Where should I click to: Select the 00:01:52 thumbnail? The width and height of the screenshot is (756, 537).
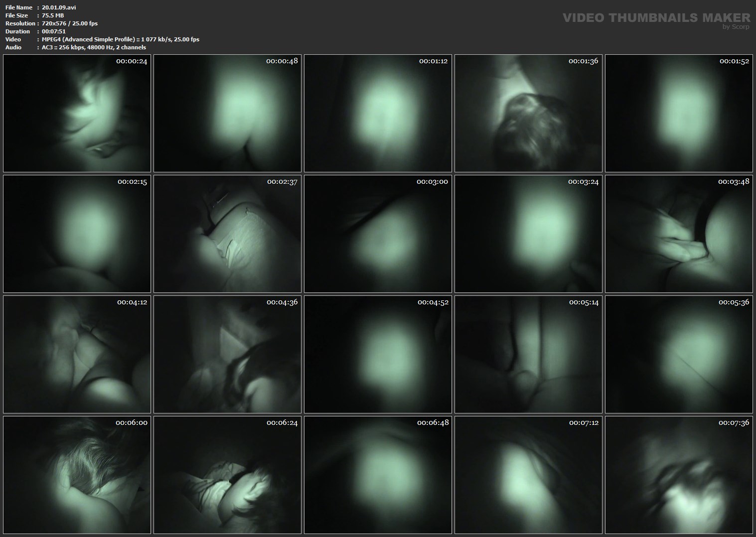[x=679, y=113]
